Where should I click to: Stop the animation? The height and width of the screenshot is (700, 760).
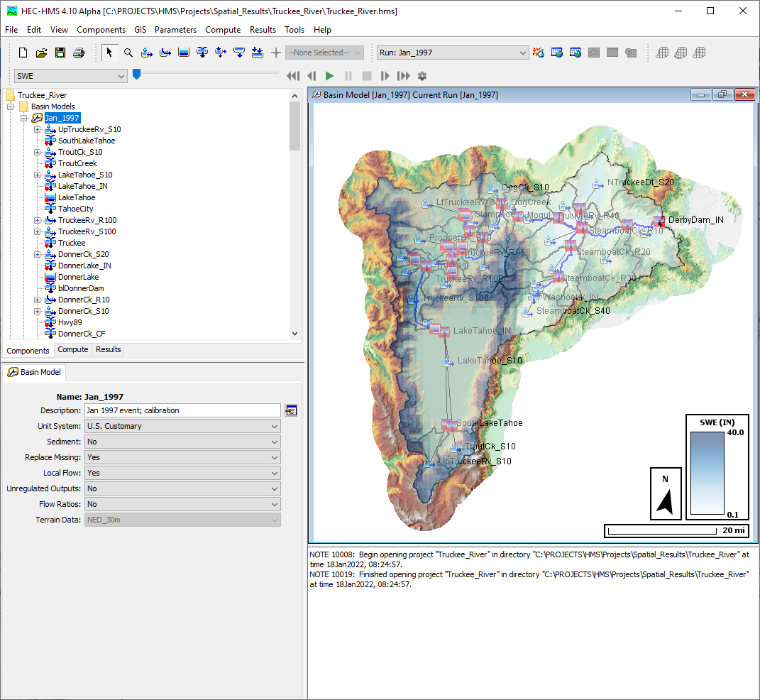click(x=367, y=76)
